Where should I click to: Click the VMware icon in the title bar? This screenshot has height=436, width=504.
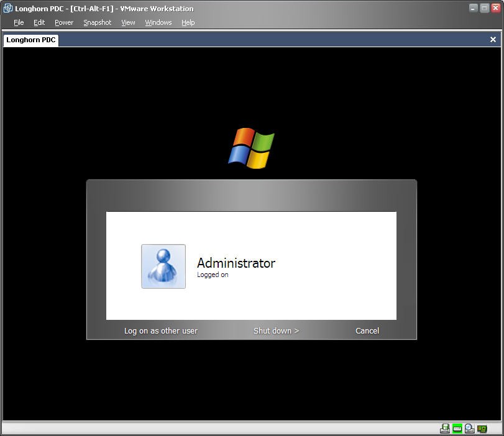click(x=8, y=9)
